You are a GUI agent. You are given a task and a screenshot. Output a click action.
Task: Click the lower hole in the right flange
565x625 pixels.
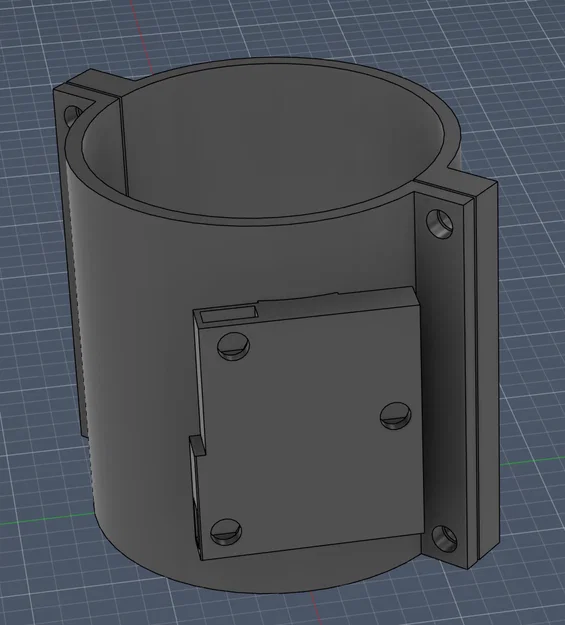pos(444,539)
